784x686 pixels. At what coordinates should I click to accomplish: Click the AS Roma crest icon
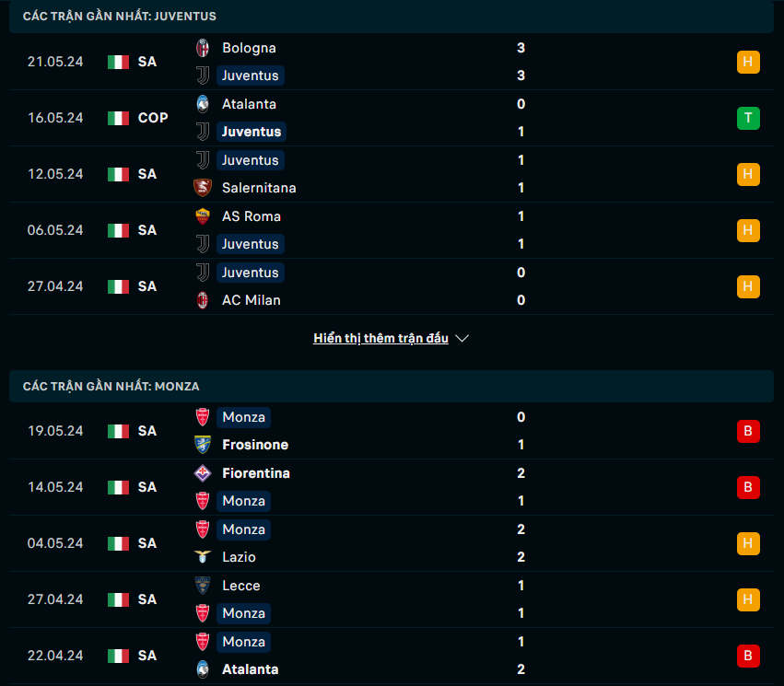tap(203, 216)
